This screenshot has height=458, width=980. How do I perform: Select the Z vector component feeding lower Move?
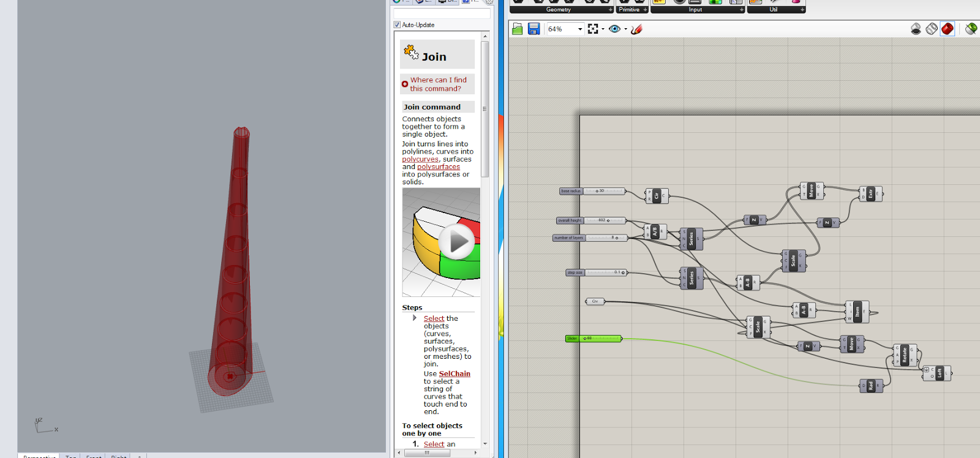click(x=809, y=346)
